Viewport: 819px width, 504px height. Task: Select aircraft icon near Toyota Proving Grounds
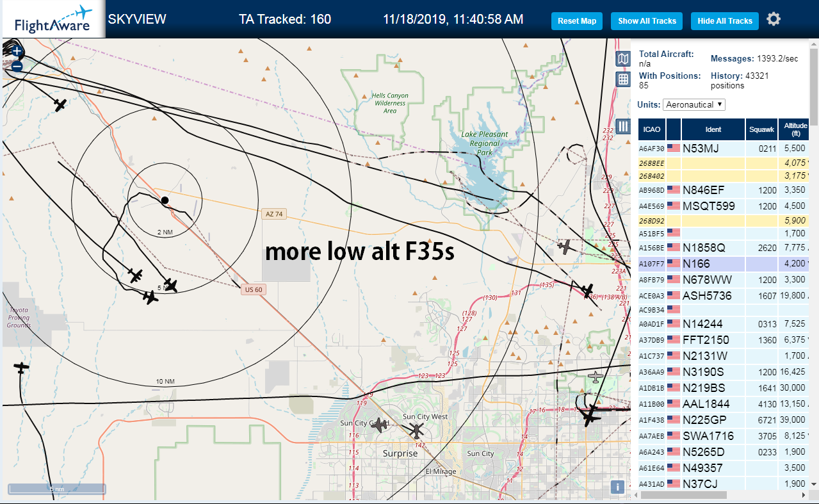pyautogui.click(x=21, y=368)
